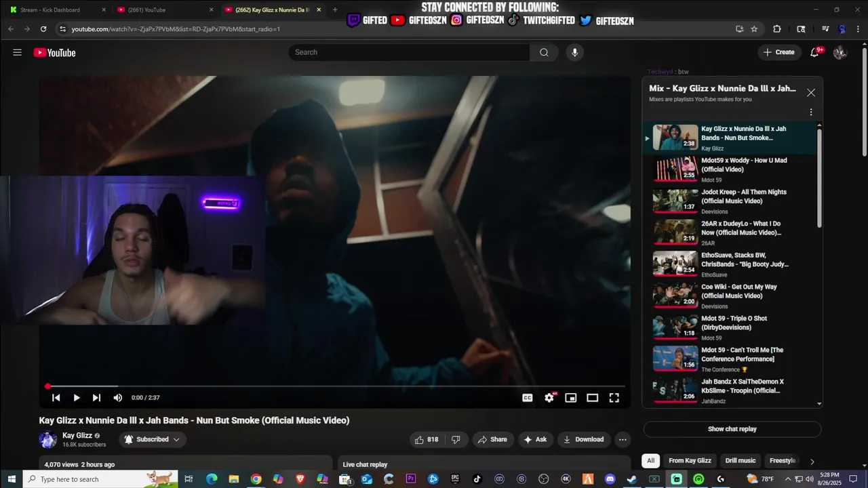The height and width of the screenshot is (488, 868).
Task: Toggle theater mode view
Action: point(593,398)
